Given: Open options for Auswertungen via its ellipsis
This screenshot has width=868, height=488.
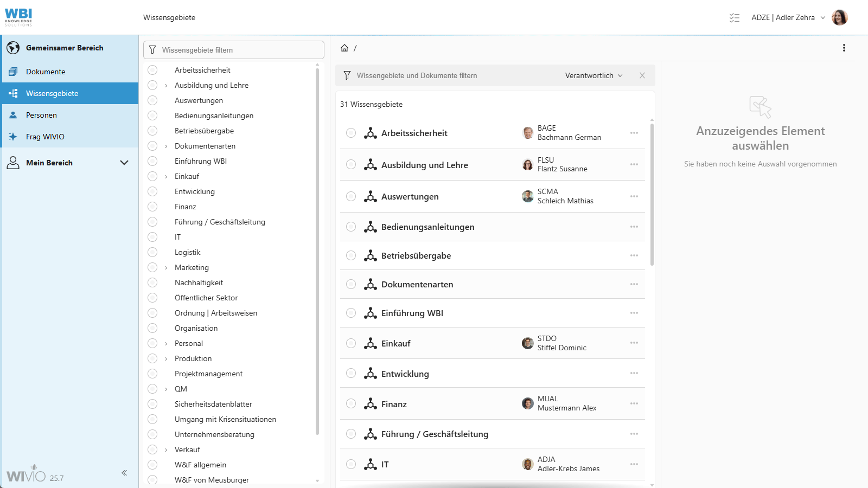Looking at the screenshot, I should (x=634, y=196).
